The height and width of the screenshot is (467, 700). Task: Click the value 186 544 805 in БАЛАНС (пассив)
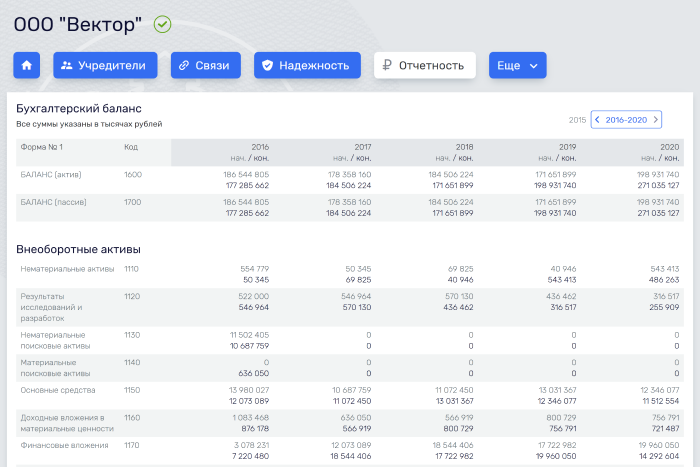[x=246, y=202]
